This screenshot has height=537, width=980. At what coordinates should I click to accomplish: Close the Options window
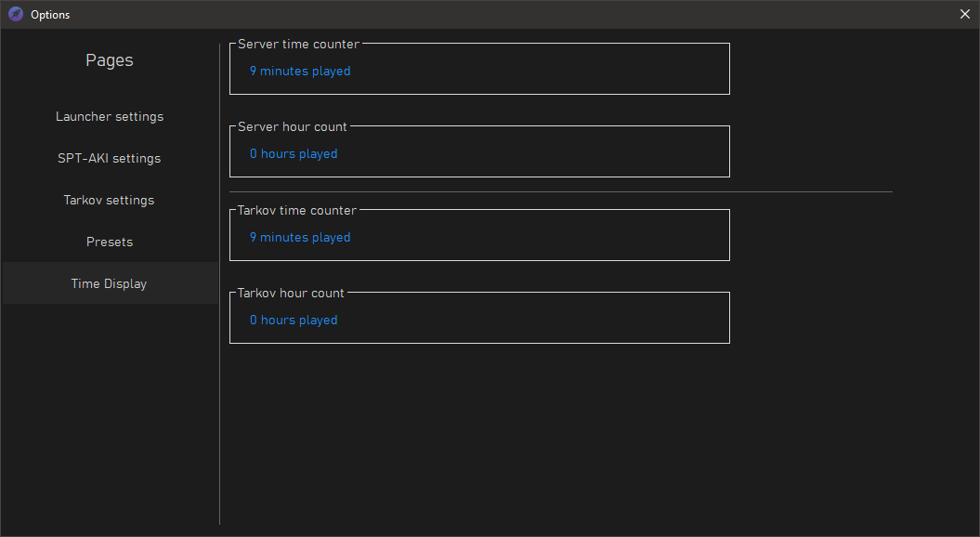tap(964, 14)
